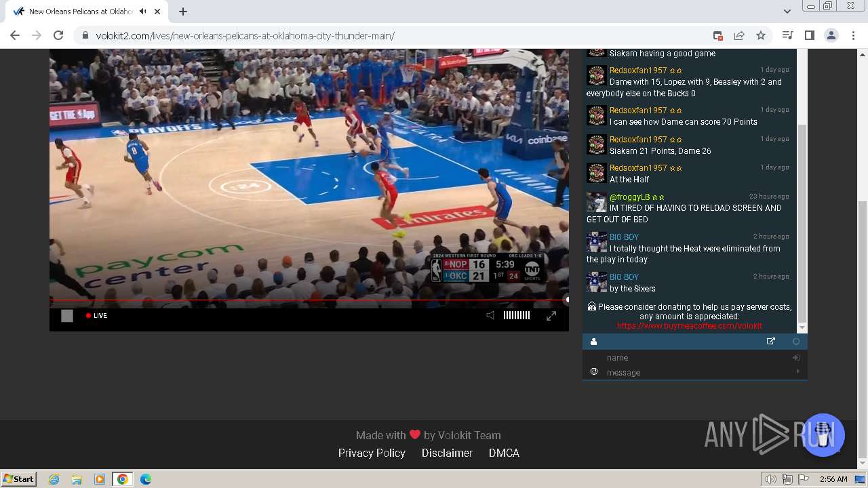Pop out the chat window
This screenshot has height=488, width=868.
point(770,342)
